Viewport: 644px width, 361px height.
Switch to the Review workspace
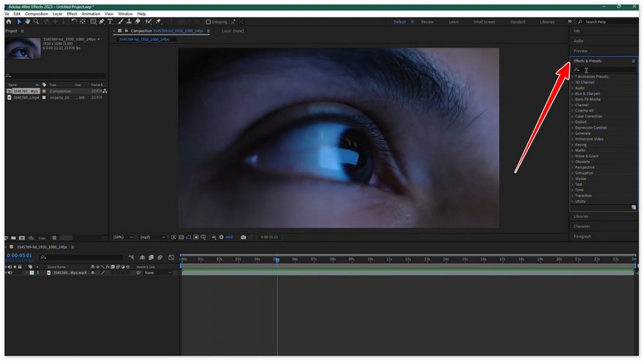(427, 22)
